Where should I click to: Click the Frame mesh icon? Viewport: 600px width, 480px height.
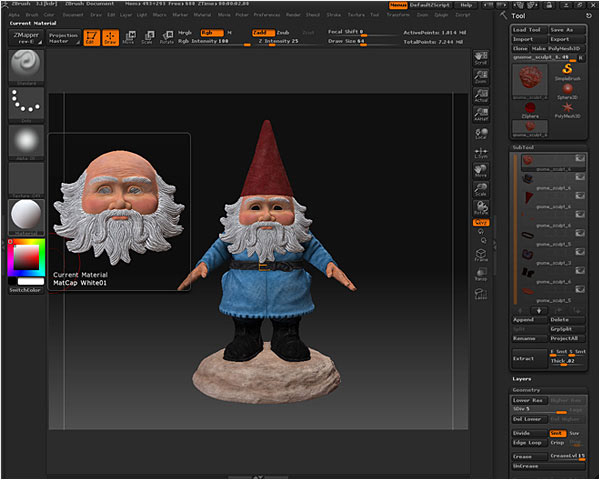click(x=481, y=255)
